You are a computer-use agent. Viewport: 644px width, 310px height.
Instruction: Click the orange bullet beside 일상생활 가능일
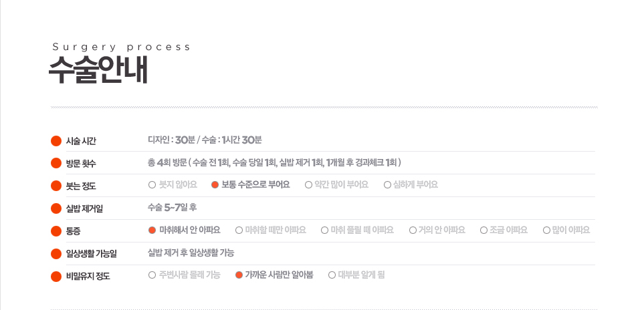(56, 253)
